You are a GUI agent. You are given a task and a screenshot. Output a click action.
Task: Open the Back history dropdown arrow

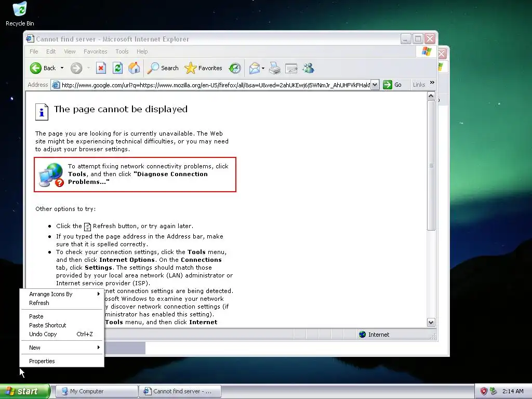[62, 68]
